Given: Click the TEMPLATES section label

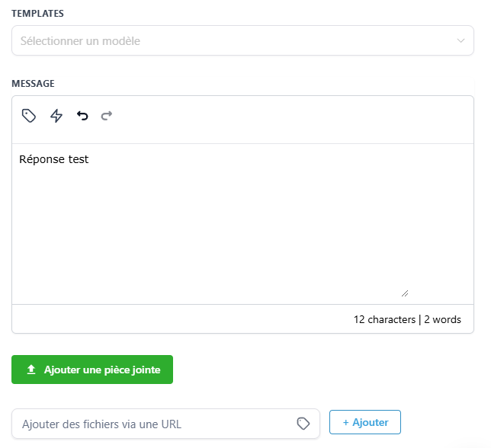Looking at the screenshot, I should pos(37,14).
